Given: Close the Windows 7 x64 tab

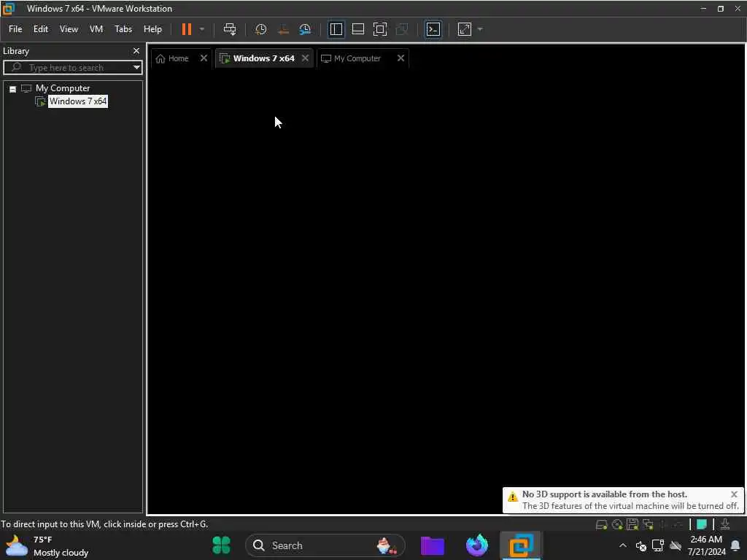Looking at the screenshot, I should (306, 58).
